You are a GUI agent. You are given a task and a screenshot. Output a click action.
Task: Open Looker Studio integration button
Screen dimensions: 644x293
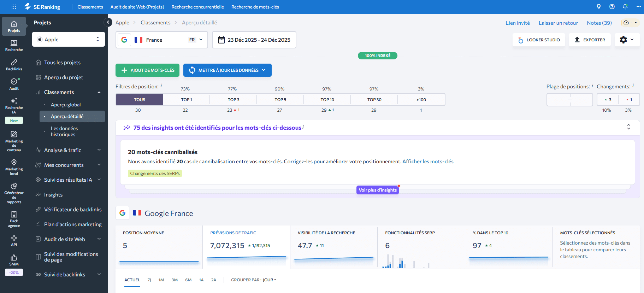539,40
